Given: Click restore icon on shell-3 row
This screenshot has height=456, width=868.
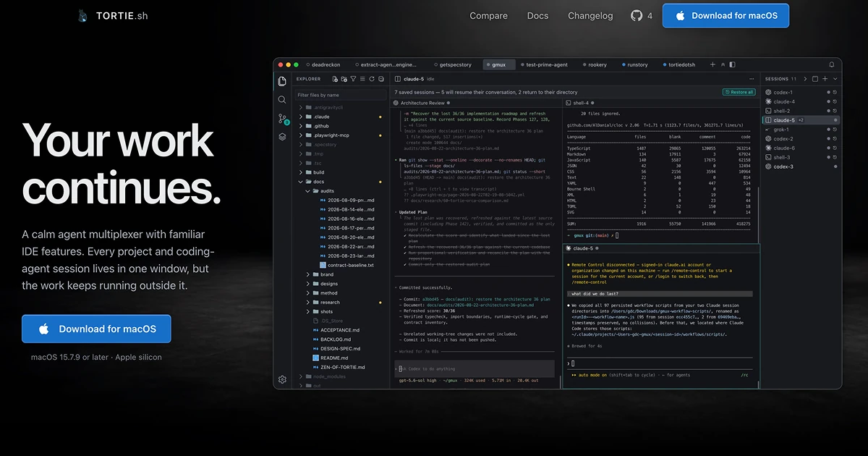Looking at the screenshot, I should (835, 157).
